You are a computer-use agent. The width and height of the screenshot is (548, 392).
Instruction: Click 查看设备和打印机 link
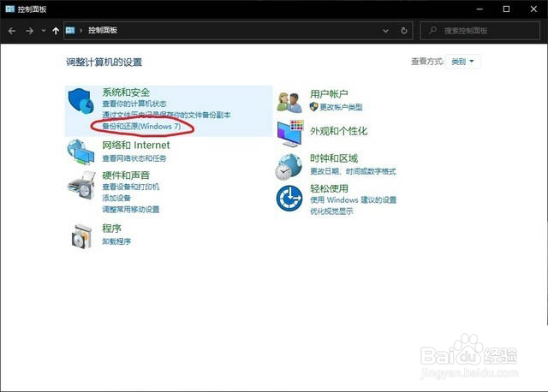click(x=131, y=187)
